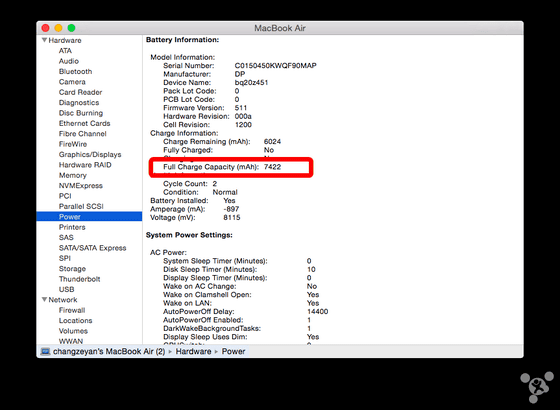Viewport: 560px width, 410px height.
Task: Select WWAN under Network
Action: click(x=71, y=341)
